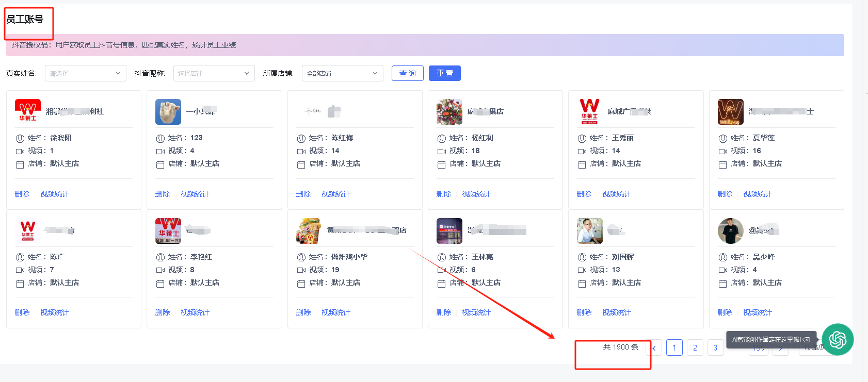868x382 pixels.
Task: Delete the 陈广 employee card
Action: [22, 312]
